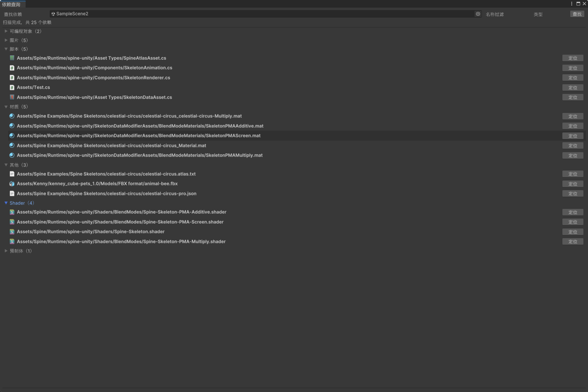
Task: Click 定位 for celestial-circus_Material.mat
Action: [573, 146]
